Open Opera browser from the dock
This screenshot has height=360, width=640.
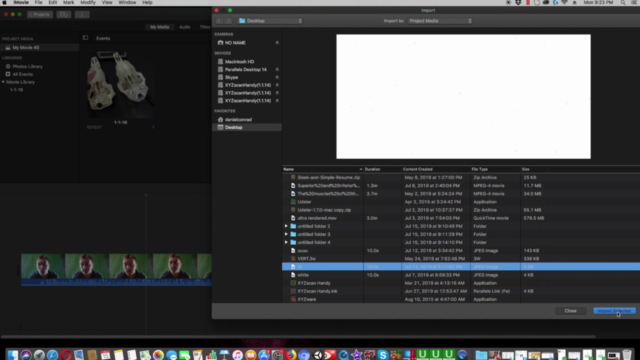click(66, 355)
